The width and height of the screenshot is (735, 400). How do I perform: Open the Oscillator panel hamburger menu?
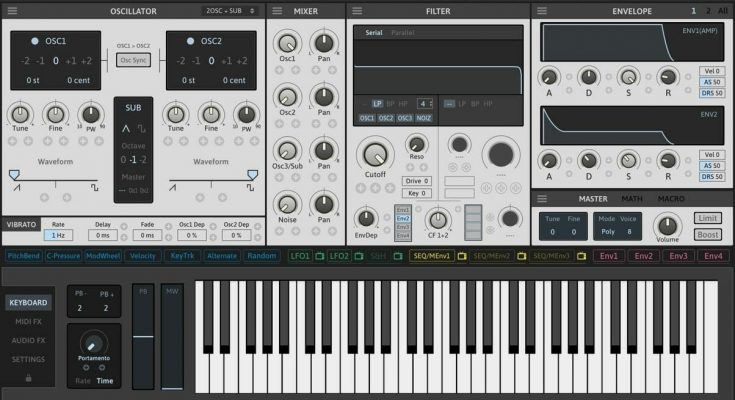tap(13, 11)
